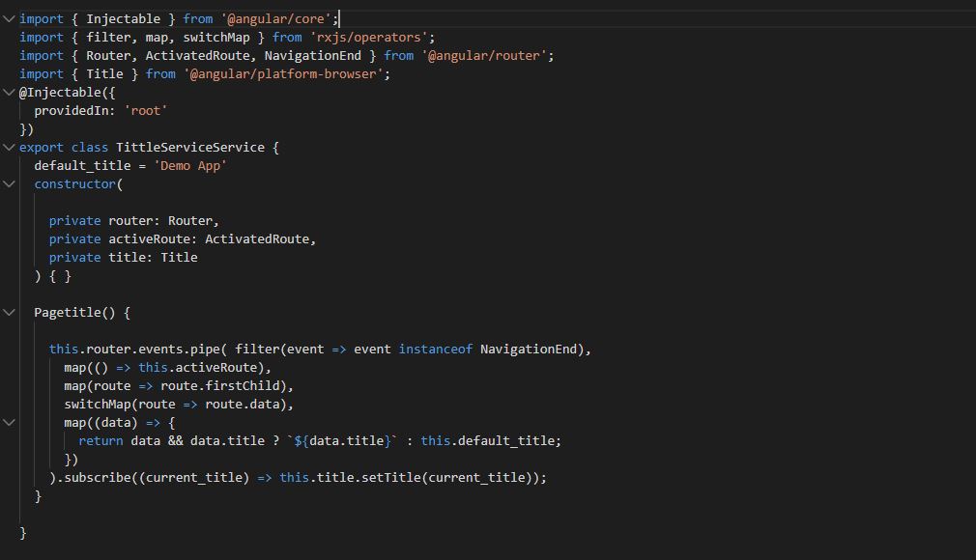Image resolution: width=976 pixels, height=560 pixels.
Task: Collapse the Pagetitle method body
Action: 9,312
